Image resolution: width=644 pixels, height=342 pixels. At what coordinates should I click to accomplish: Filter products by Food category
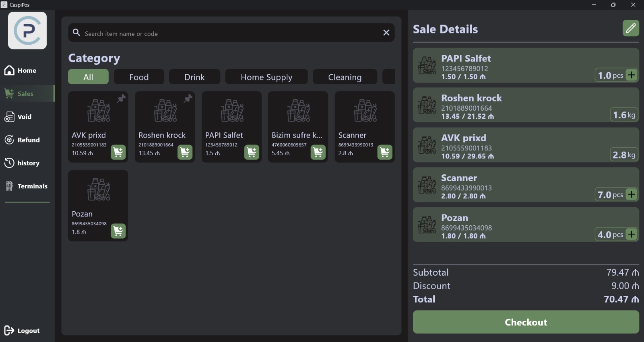coord(139,77)
